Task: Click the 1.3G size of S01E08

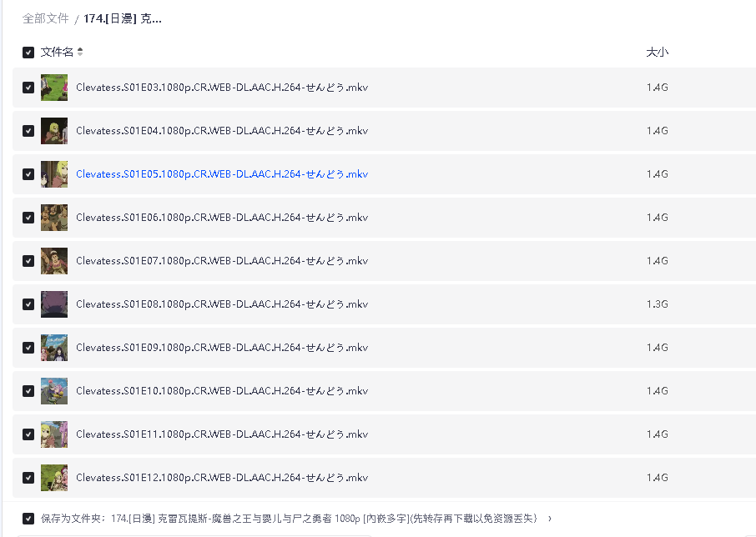Action: [657, 304]
